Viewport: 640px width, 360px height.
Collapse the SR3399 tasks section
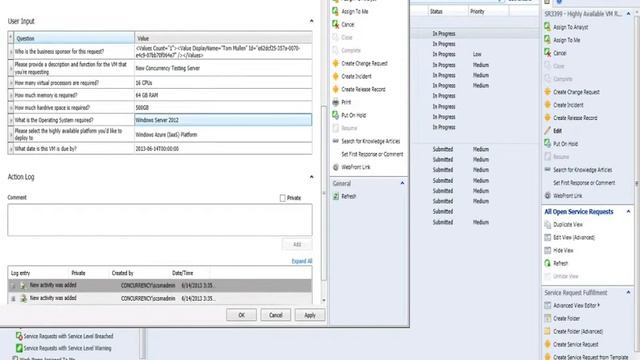[628, 14]
